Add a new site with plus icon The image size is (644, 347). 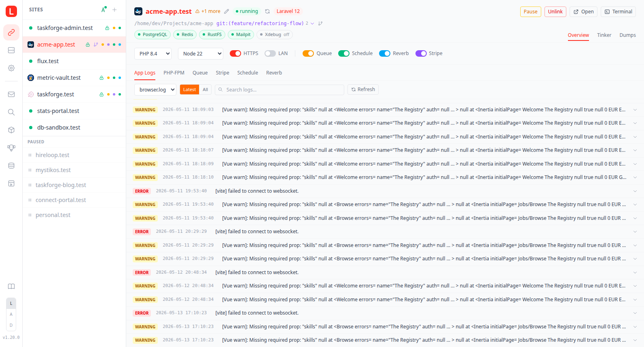114,10
